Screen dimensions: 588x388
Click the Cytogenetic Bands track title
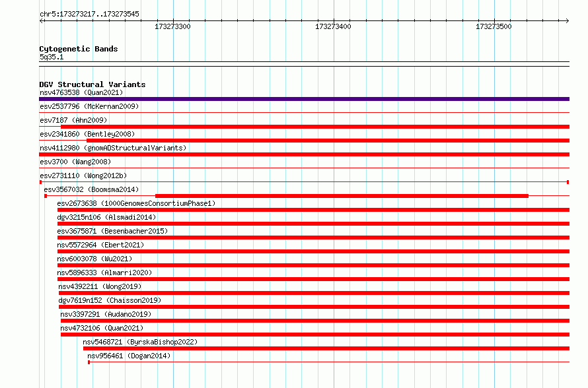click(x=79, y=49)
